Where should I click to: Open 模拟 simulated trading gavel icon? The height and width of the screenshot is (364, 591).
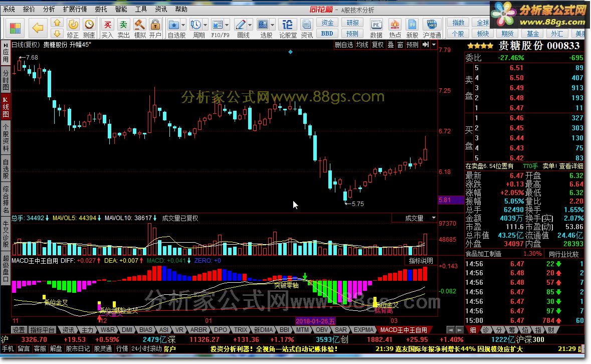click(x=140, y=25)
